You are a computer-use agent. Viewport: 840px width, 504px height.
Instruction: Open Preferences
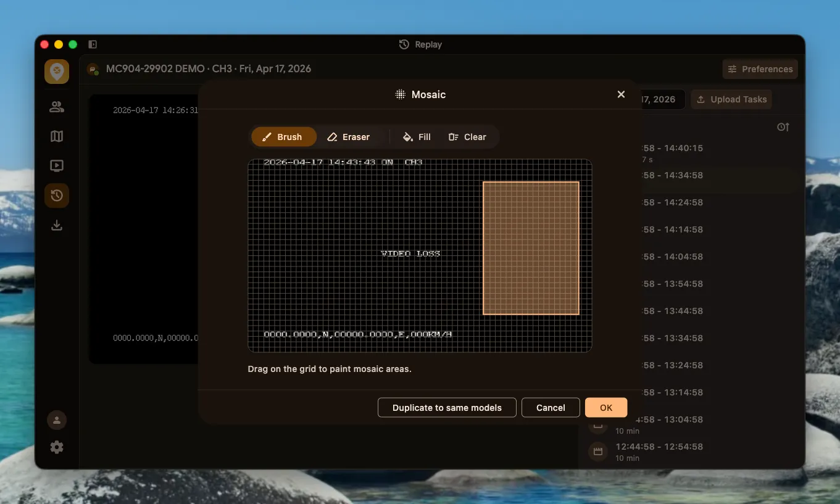760,69
